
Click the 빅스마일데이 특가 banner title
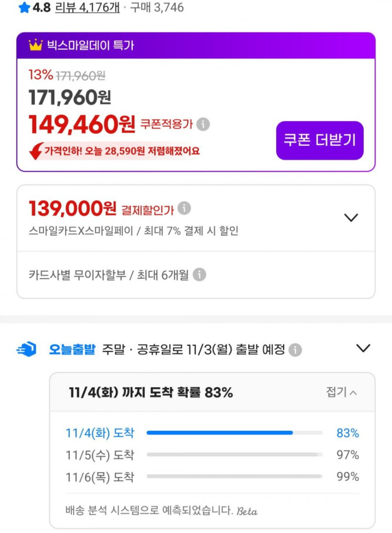tap(90, 45)
